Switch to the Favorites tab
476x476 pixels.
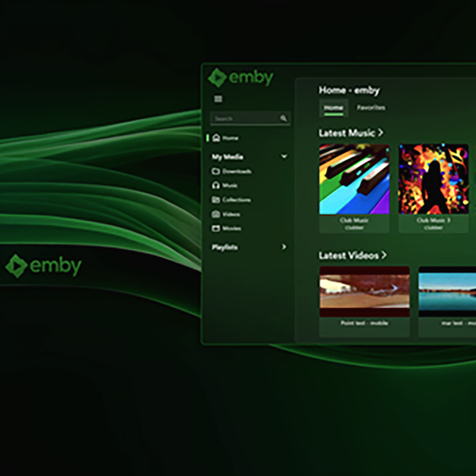click(x=371, y=108)
